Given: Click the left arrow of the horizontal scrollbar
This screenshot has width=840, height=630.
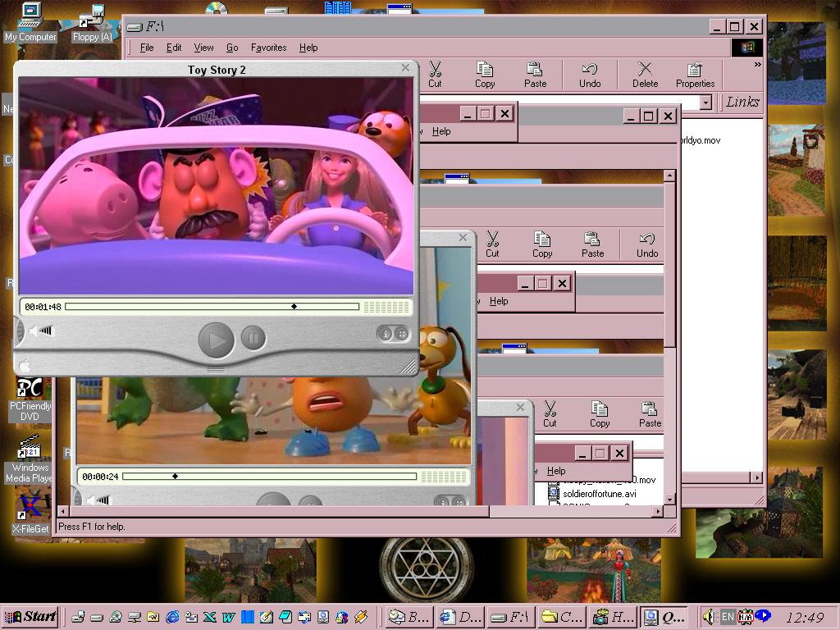Looking at the screenshot, I should (63, 512).
